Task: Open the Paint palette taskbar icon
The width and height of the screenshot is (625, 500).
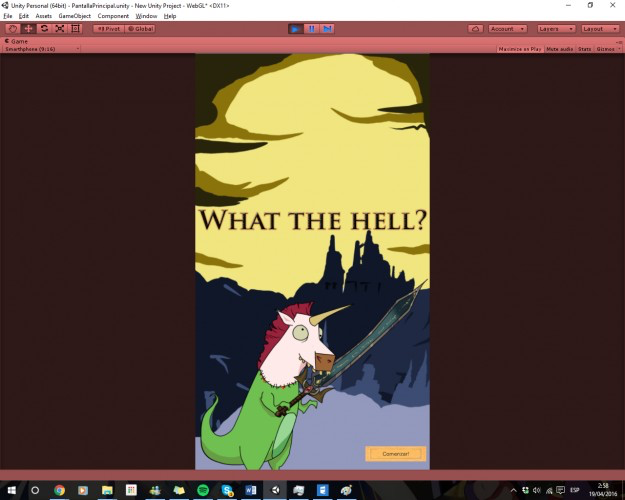Action: [x=346, y=490]
